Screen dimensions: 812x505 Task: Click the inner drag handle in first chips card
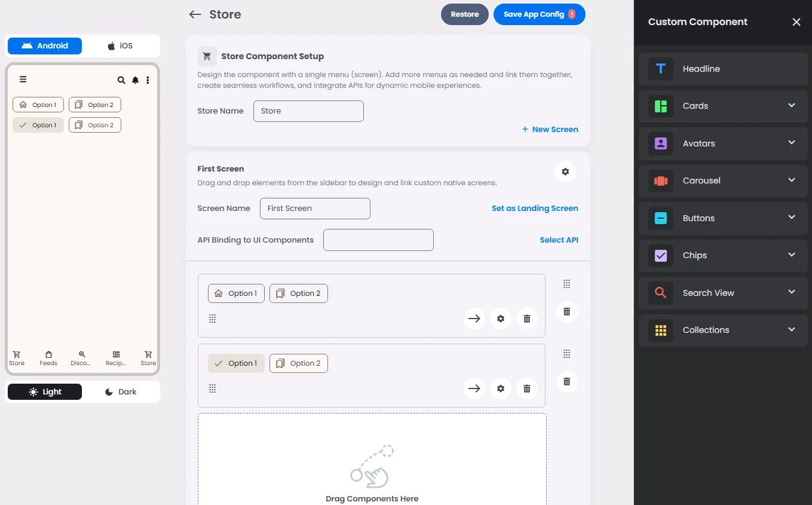(212, 319)
